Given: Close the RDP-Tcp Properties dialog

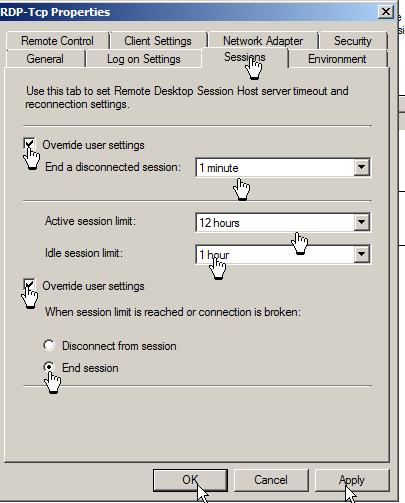Looking at the screenshot, I should click(386, 12).
